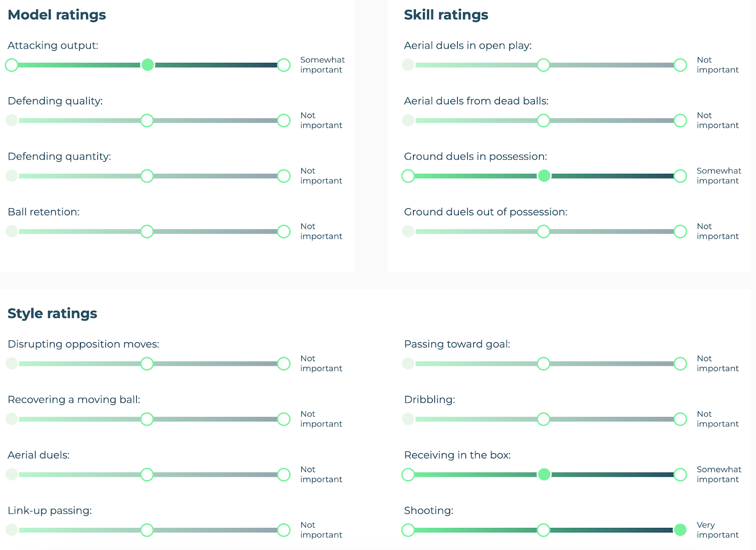Click the selected middle stop of Ground duels in possession

coord(544,176)
